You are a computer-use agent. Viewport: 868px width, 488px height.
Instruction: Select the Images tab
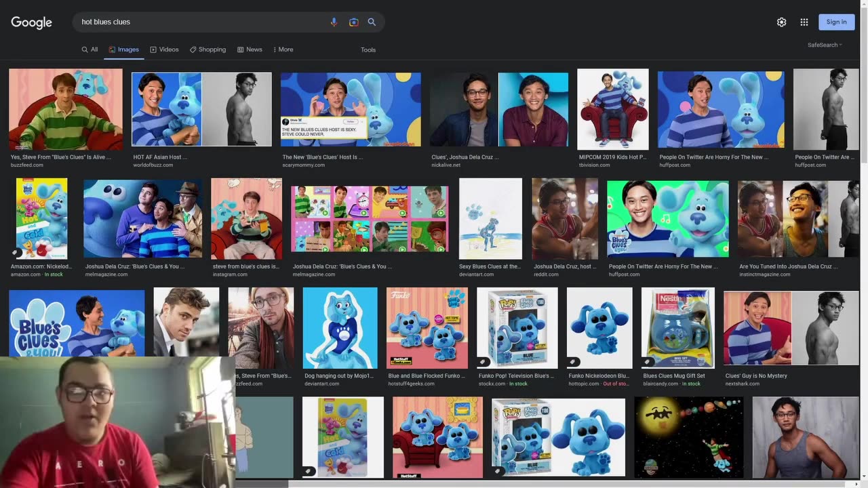(x=123, y=49)
